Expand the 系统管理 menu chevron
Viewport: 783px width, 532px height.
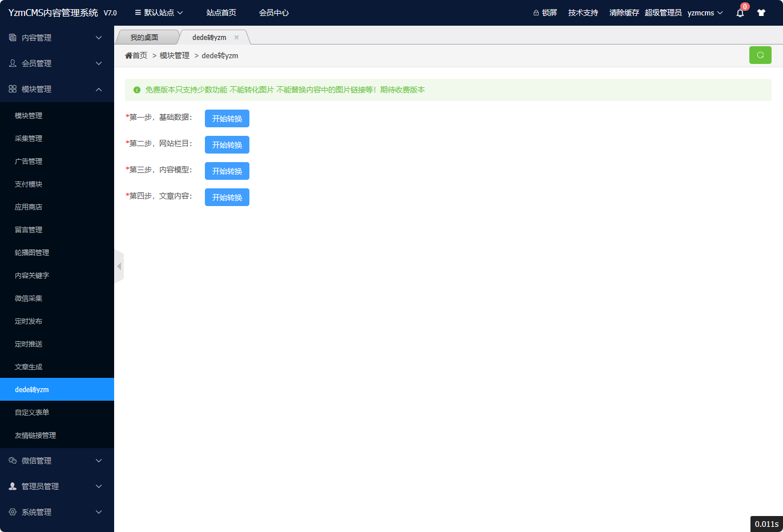click(99, 512)
